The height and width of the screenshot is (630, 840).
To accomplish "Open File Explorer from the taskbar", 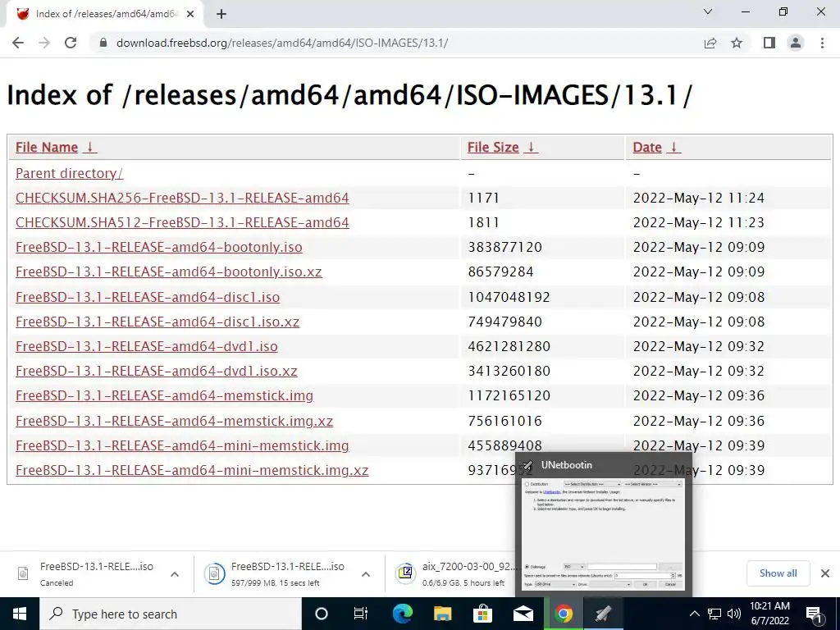I will click(x=442, y=614).
